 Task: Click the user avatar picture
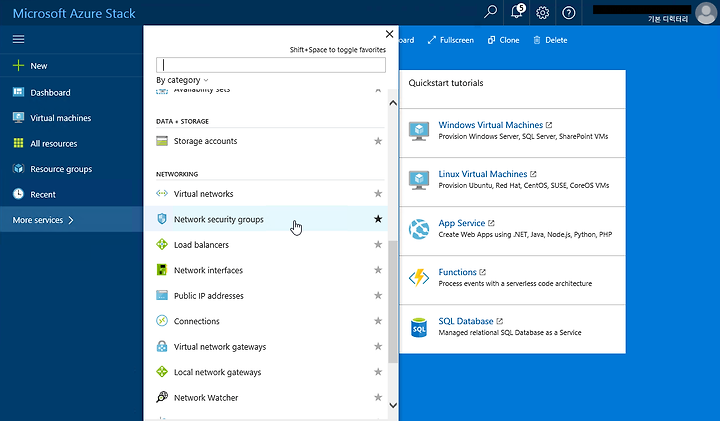pos(706,12)
